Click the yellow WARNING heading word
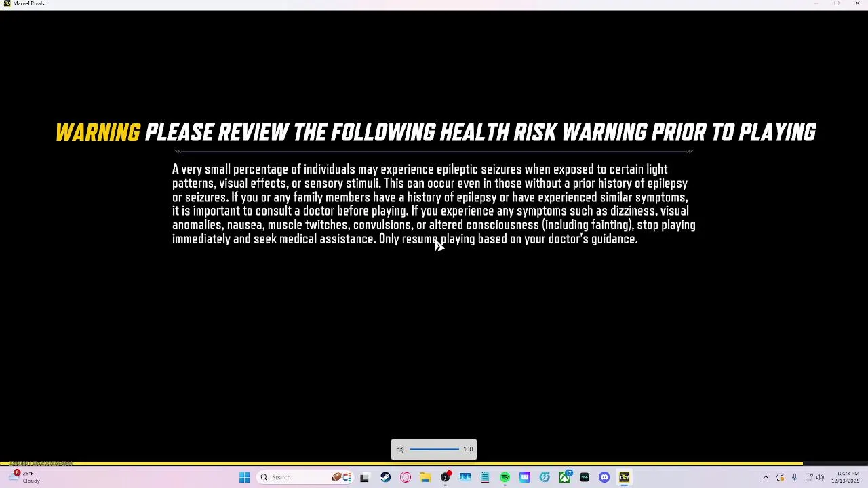 pos(98,132)
